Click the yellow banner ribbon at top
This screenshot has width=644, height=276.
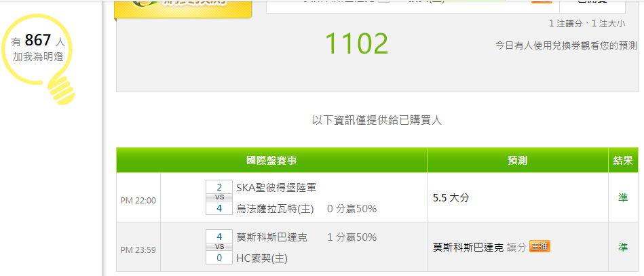click(x=183, y=9)
